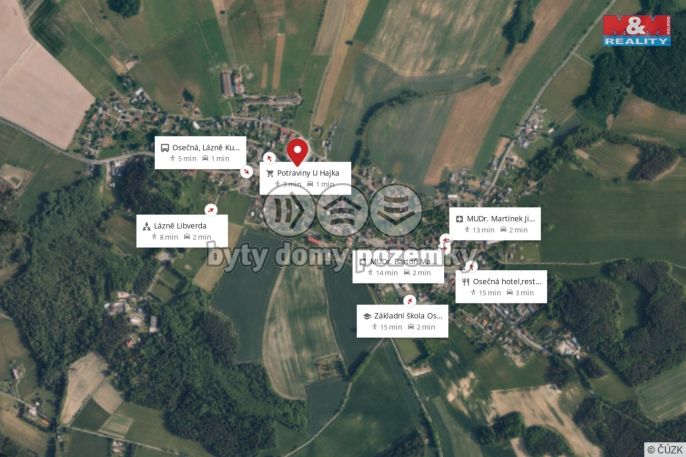Click the upward chevron overlay button
Screen dimensions: 686x457
tap(343, 211)
